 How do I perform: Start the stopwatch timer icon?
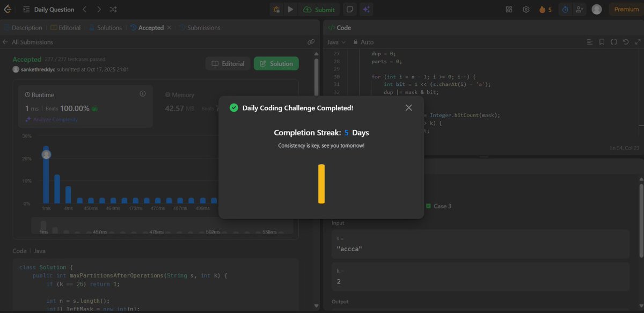pos(565,10)
